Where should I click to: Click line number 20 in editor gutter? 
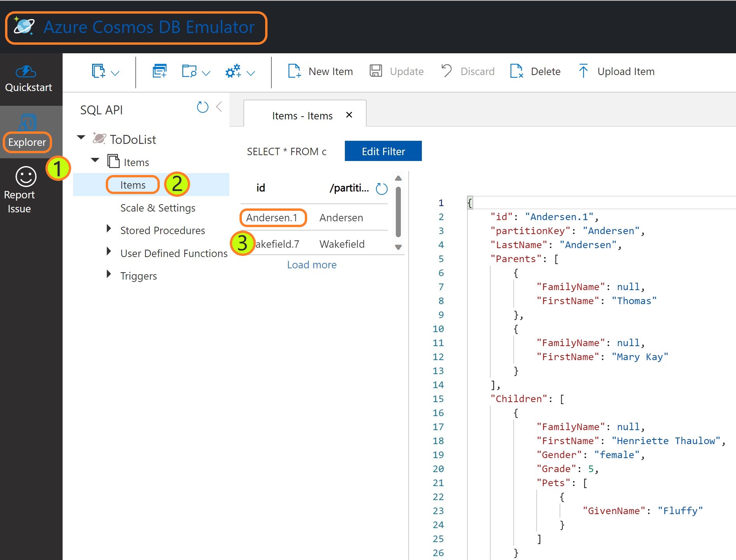pyautogui.click(x=438, y=469)
